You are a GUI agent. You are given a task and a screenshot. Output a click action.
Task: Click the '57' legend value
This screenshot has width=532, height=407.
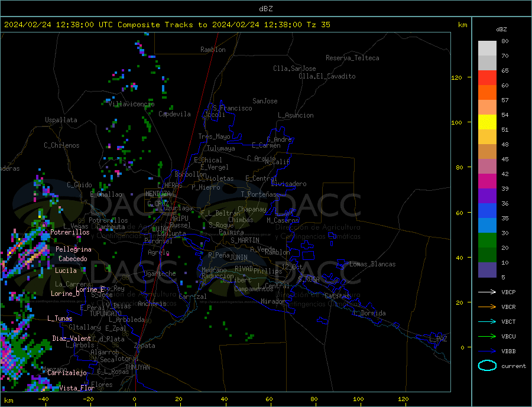(x=505, y=100)
